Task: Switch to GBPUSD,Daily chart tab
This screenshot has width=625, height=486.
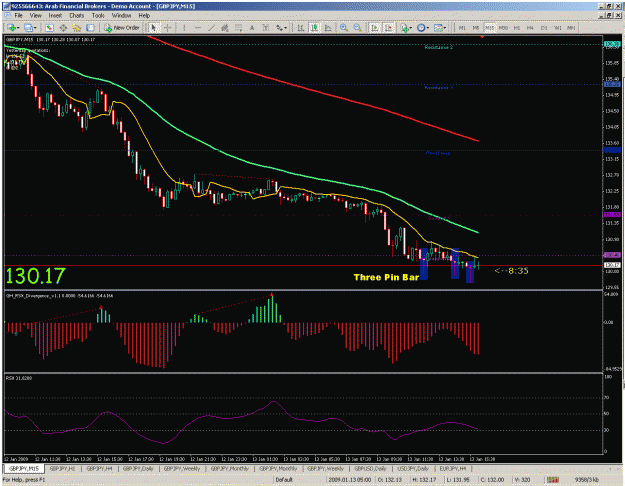Action: coord(371,468)
